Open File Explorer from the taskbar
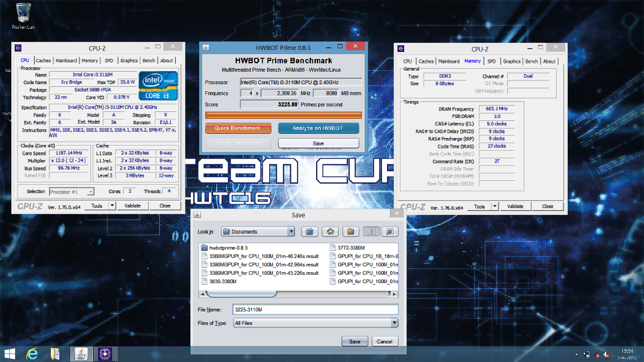This screenshot has width=644, height=362. 55,354
